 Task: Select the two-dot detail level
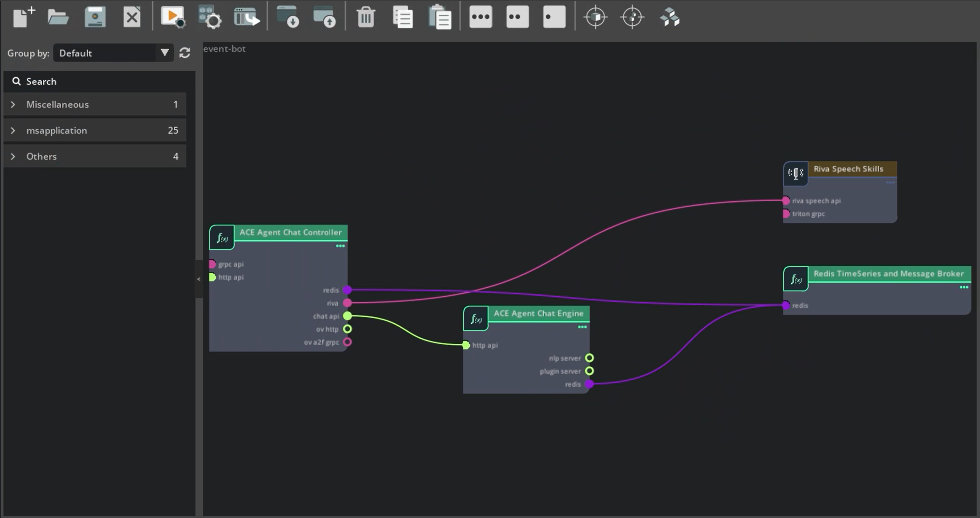(x=517, y=17)
